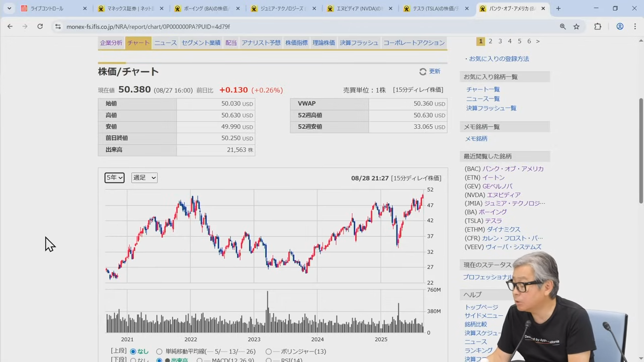Click the 更新 refresh icon
The width and height of the screenshot is (644, 362).
click(x=423, y=72)
